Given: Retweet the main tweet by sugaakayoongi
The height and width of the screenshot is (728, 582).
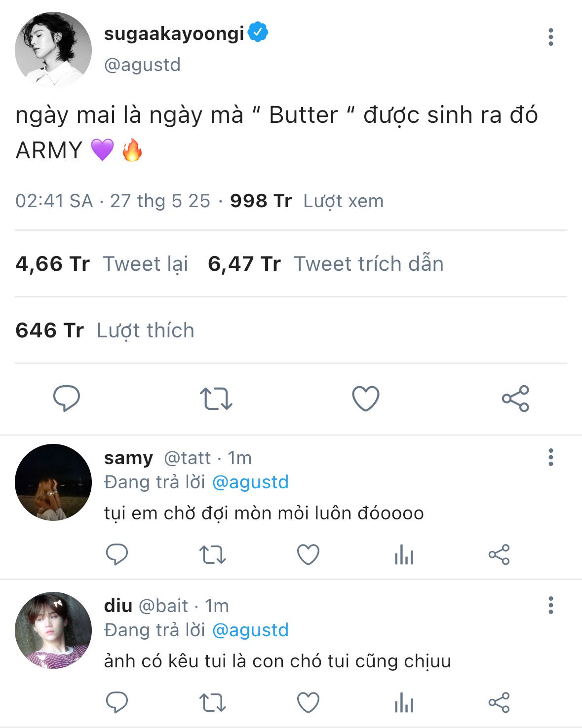Looking at the screenshot, I should tap(216, 399).
